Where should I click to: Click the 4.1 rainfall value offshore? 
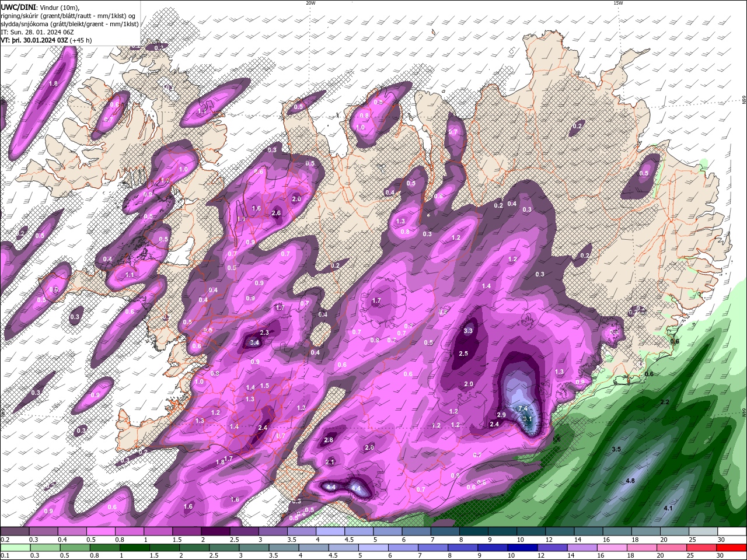[x=668, y=509]
